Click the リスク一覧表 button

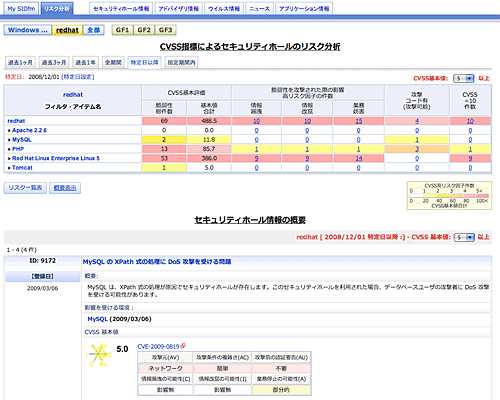(25, 188)
